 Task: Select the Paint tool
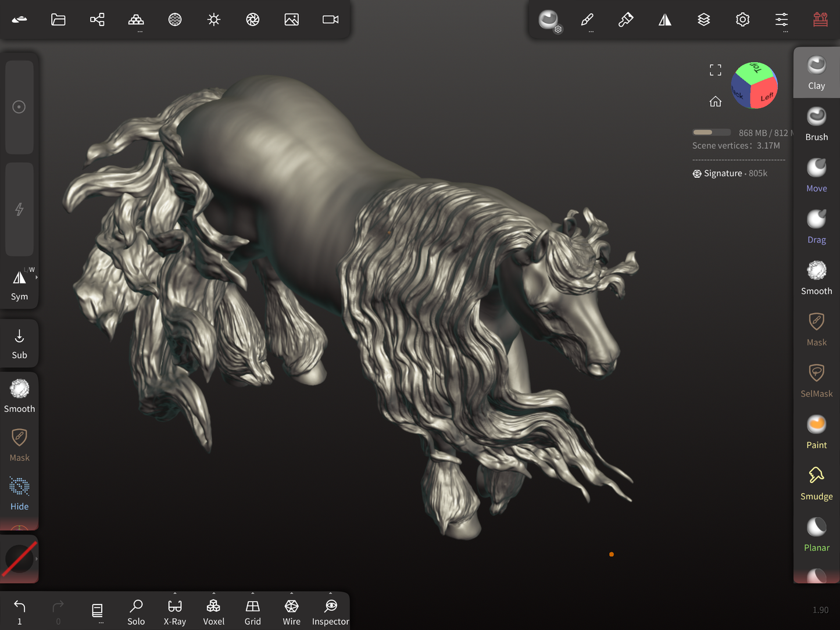(x=816, y=432)
